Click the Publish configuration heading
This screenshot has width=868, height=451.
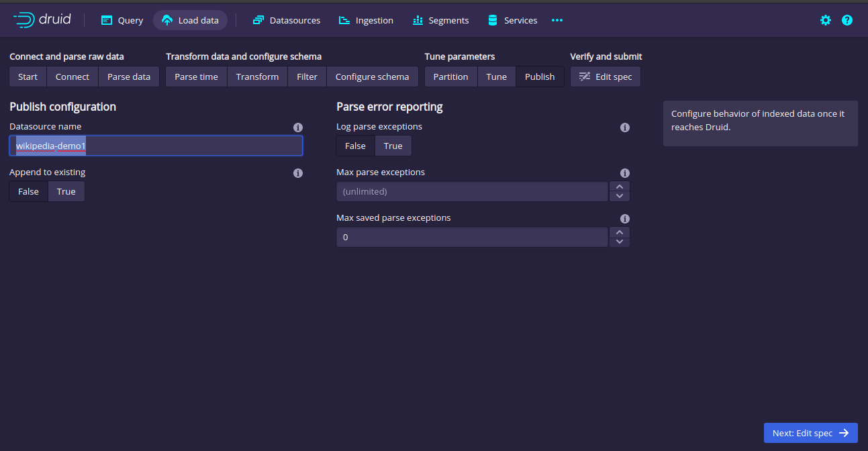pos(63,107)
